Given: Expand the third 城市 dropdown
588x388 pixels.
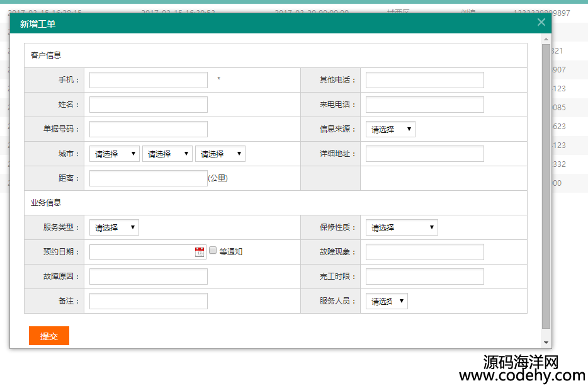Looking at the screenshot, I should 220,154.
